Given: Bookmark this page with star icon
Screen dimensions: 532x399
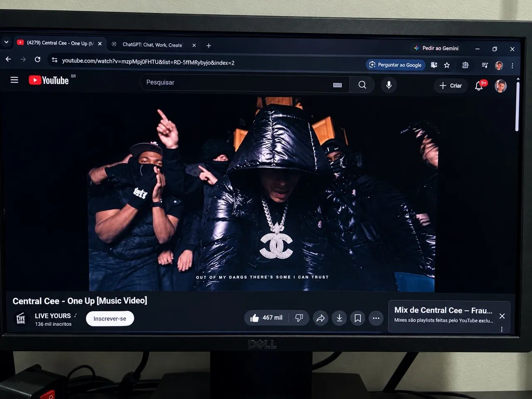Looking at the screenshot, I should tap(447, 65).
